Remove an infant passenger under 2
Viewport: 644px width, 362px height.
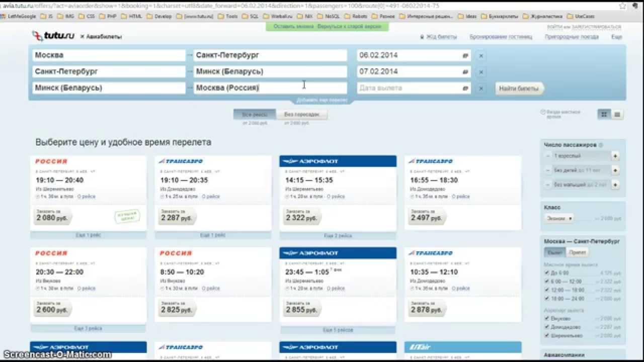[547, 185]
